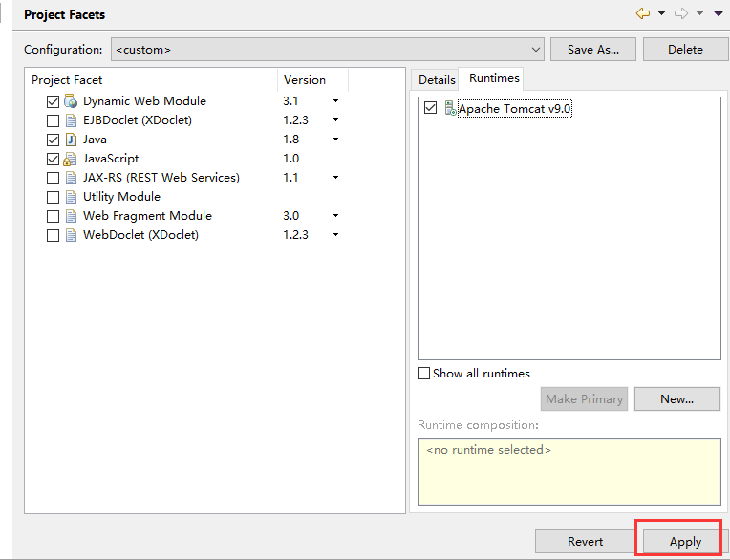Click the Runtime composition text box
The image size is (730, 560).
[569, 471]
